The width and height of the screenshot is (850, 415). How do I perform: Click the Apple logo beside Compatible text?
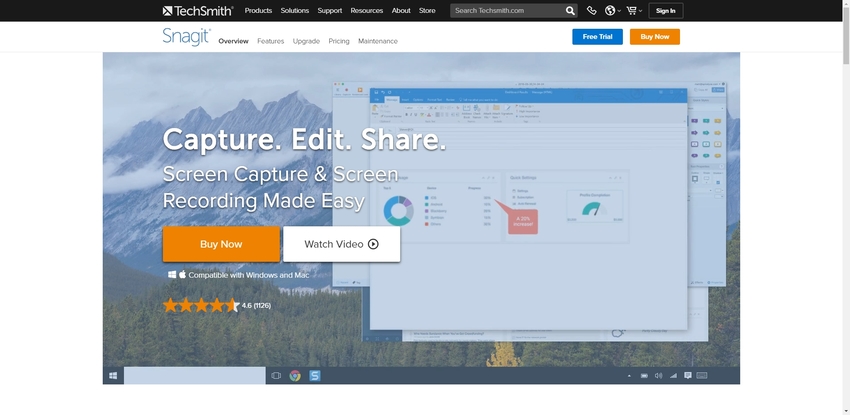(183, 274)
